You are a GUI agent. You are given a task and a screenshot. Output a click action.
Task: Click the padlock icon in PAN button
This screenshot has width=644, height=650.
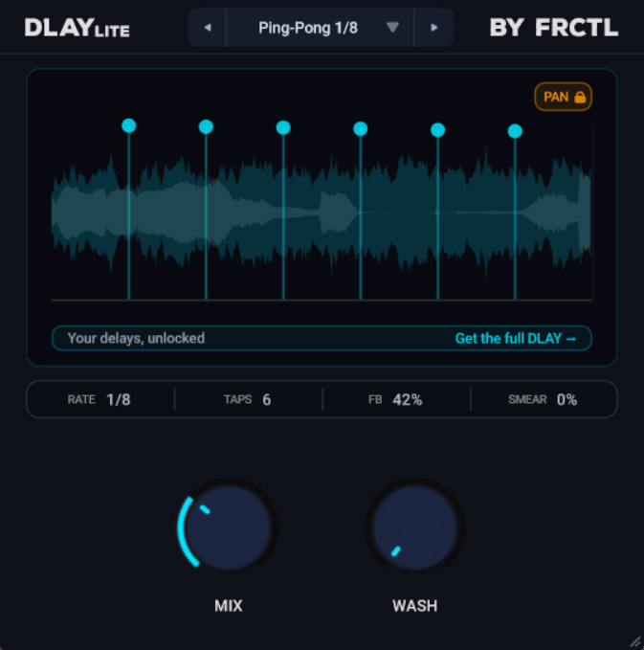tap(580, 97)
